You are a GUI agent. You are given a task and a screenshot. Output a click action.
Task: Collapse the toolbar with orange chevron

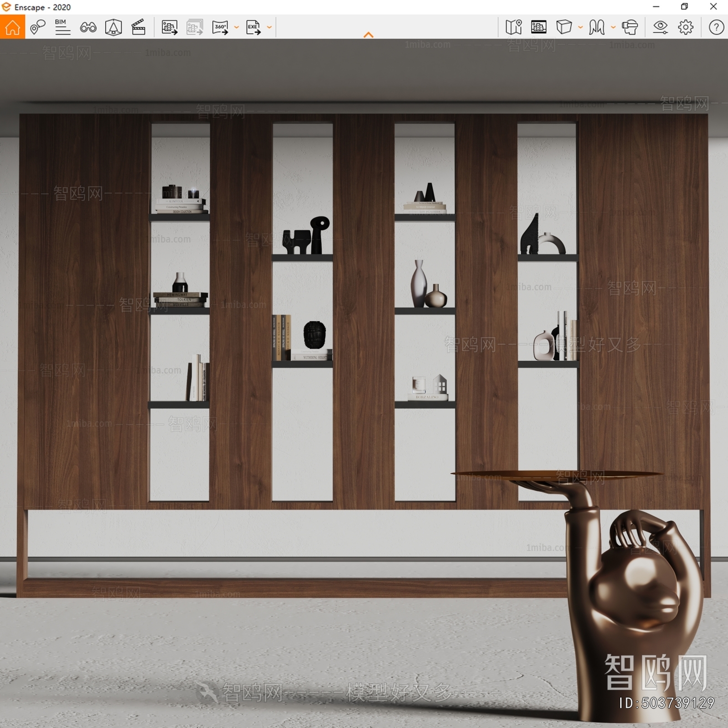(x=369, y=35)
